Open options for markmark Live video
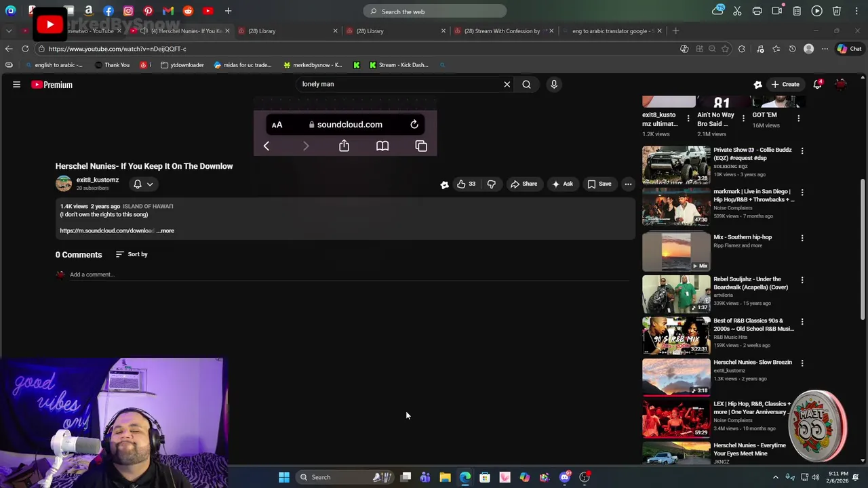Screen dimensions: 868x488 click(802, 192)
